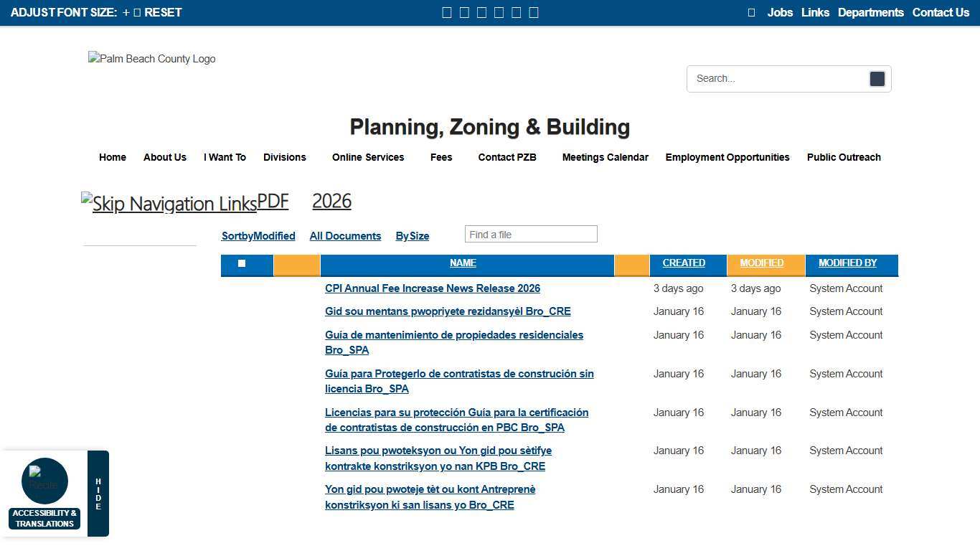Sort the list by Modified column header
The width and height of the screenshot is (980, 551).
(x=761, y=263)
